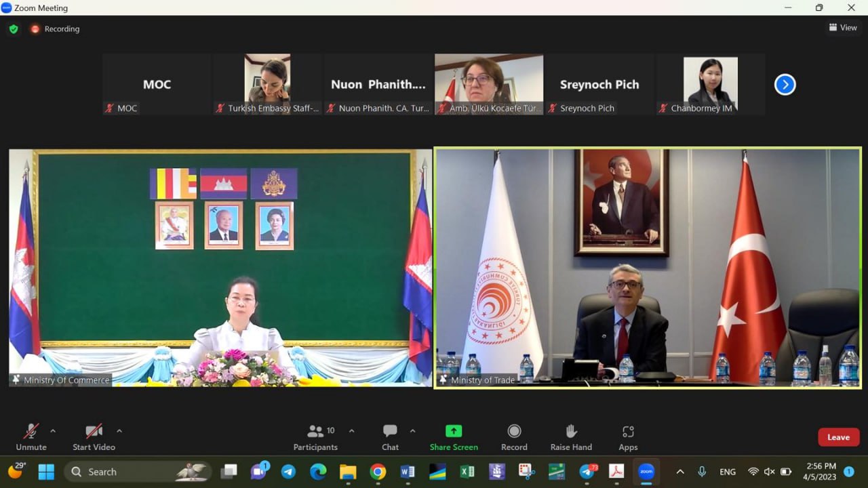Open the Apps panel

[x=628, y=437]
